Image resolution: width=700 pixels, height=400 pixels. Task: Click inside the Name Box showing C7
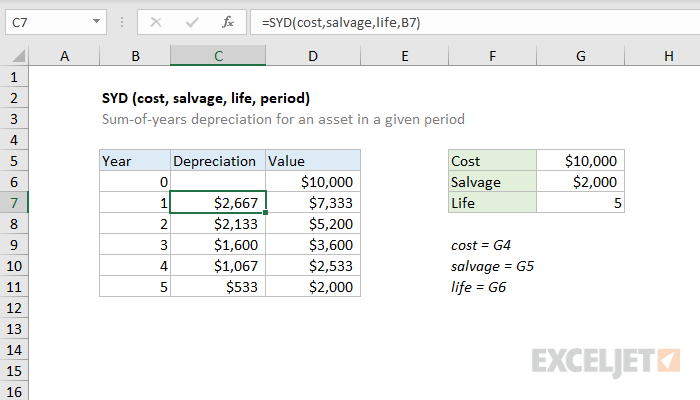pyautogui.click(x=49, y=22)
